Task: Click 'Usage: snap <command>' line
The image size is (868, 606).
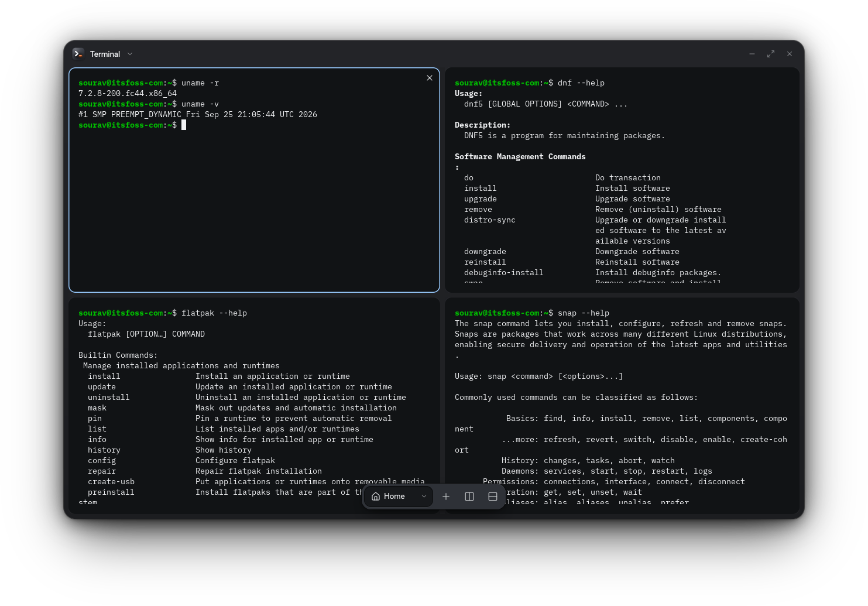Action: point(539,376)
